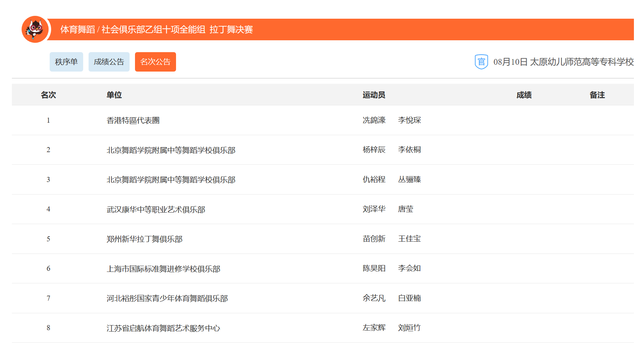644x351 pixels.
Task: Click rank number 8 in 江苏省启航 row
Action: click(48, 328)
